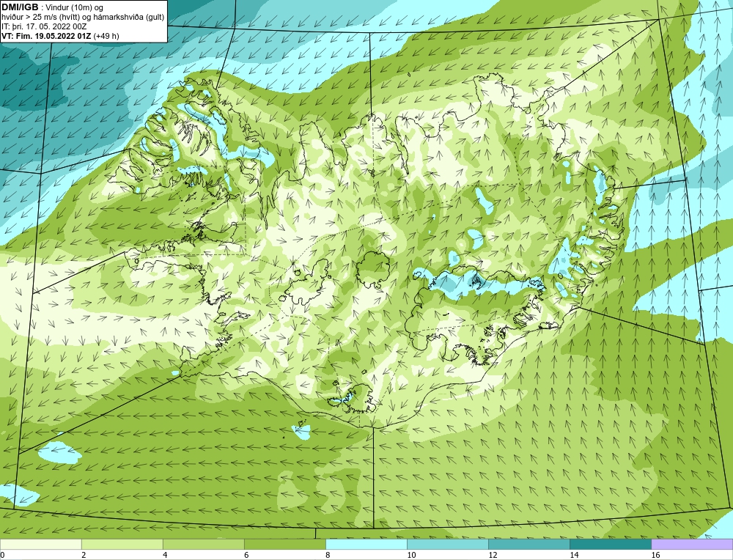This screenshot has width=733, height=560.
Task: Click the 'VT: Fim. 19.05.2022 01Z' valid time
Action: point(46,36)
